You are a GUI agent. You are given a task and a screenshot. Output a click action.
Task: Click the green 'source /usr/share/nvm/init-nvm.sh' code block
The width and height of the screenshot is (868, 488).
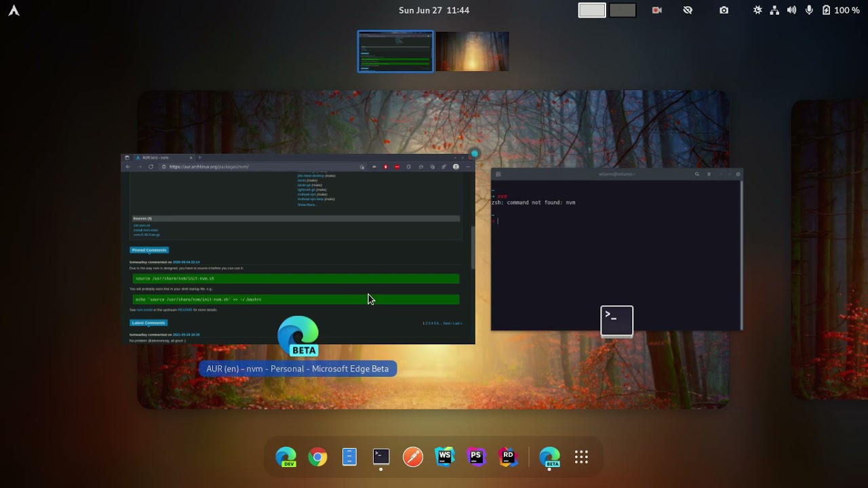point(296,279)
